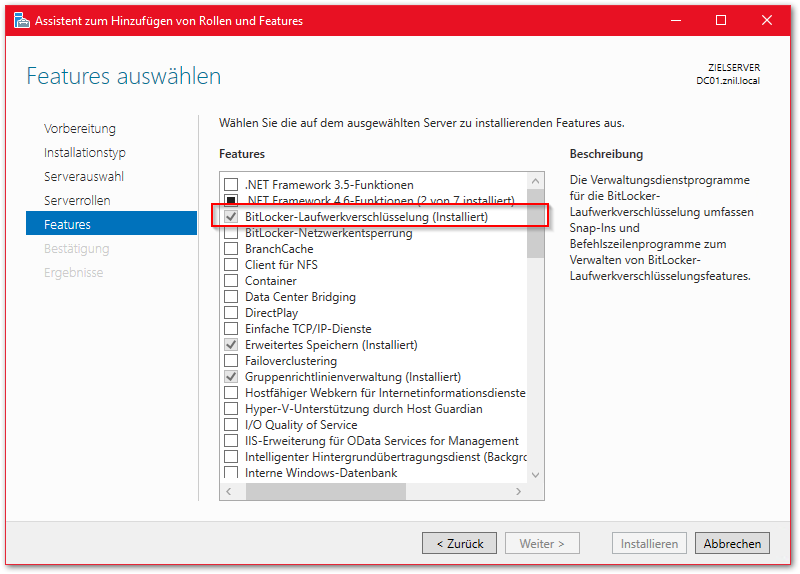The image size is (800, 574).
Task: Check the Failoverclustering feature
Action: tap(232, 361)
